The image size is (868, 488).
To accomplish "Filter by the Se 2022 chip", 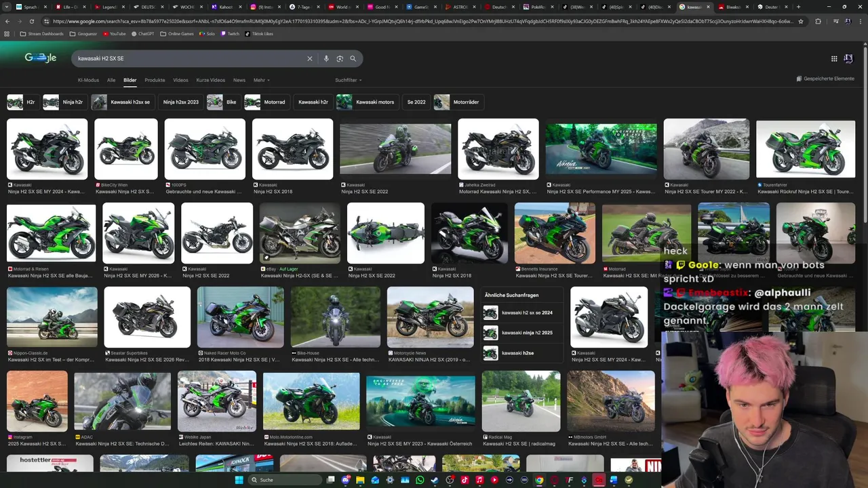I will (x=416, y=102).
